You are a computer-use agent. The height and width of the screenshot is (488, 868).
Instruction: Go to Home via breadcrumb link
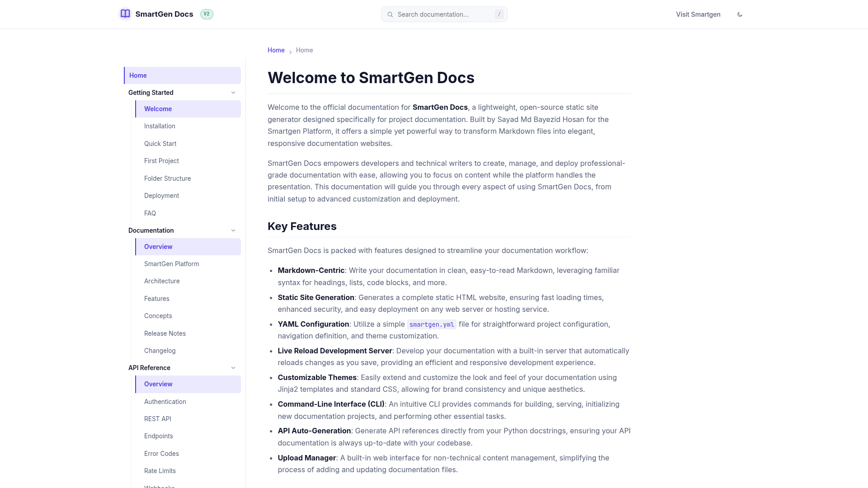276,50
